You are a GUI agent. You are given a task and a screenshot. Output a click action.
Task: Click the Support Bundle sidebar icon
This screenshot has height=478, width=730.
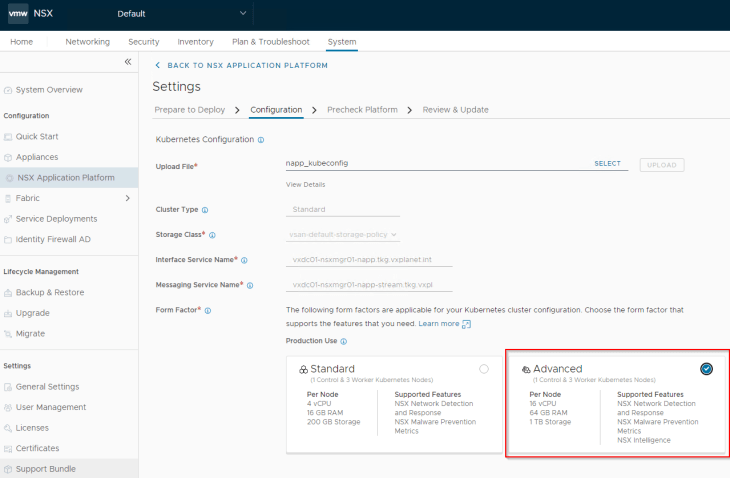[x=8, y=469]
